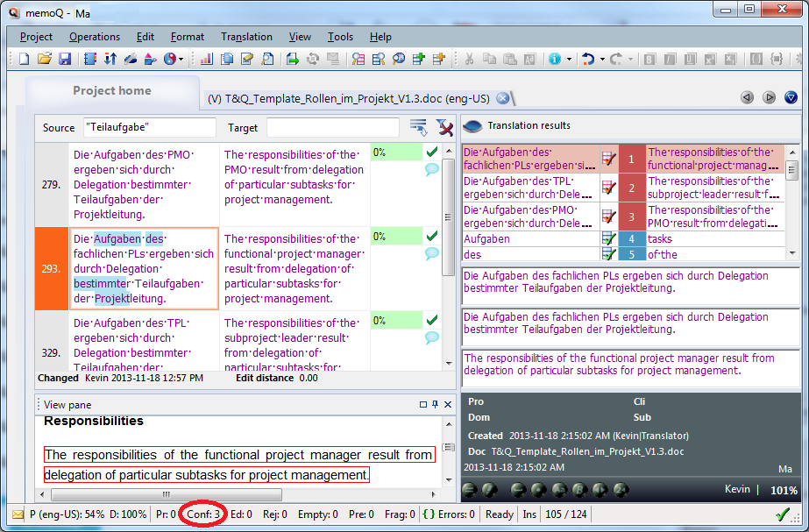Image resolution: width=809 pixels, height=532 pixels.
Task: Clear the filters with the red X funnel icon
Action: 445,128
